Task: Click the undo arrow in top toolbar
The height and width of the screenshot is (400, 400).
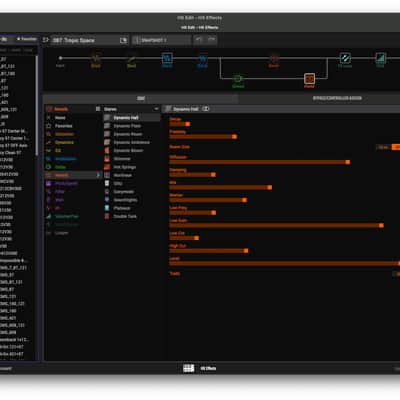Action: coord(199,40)
